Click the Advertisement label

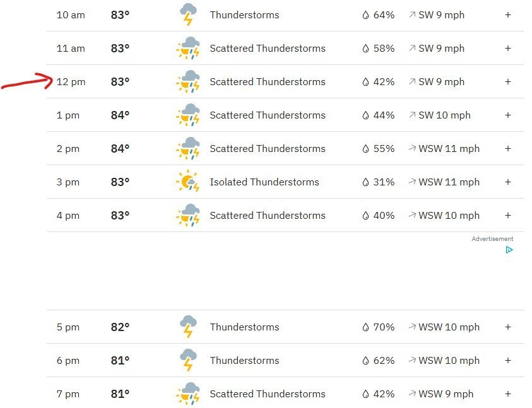tap(492, 239)
